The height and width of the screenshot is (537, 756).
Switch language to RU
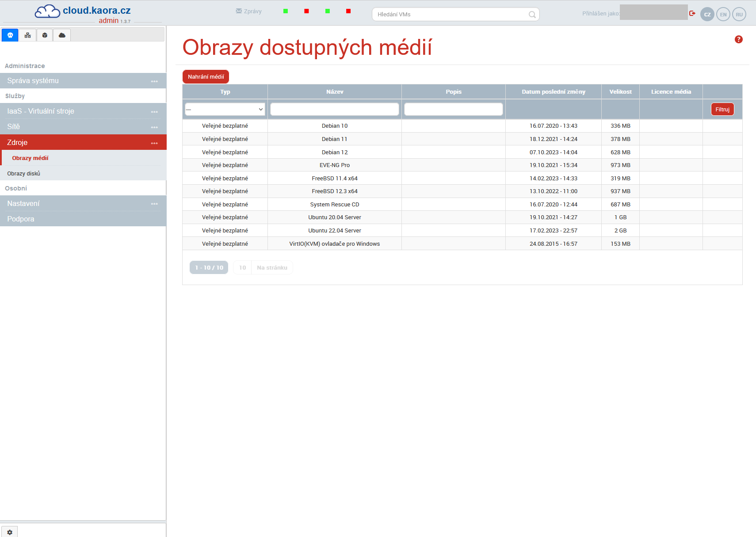739,15
